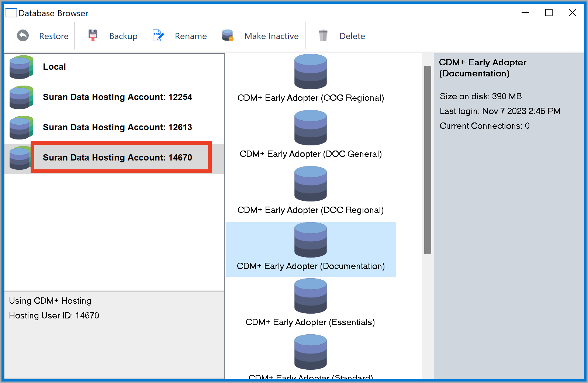Viewport: 588px width, 383px height.
Task: Select Suran Data Hosting Account: 12613
Action: pos(117,127)
